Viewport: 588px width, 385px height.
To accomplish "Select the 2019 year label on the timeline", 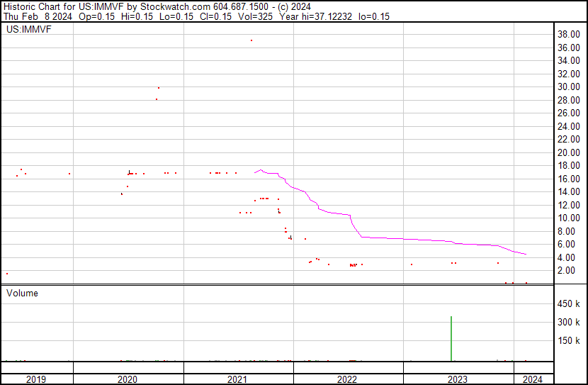I will 36,379.
